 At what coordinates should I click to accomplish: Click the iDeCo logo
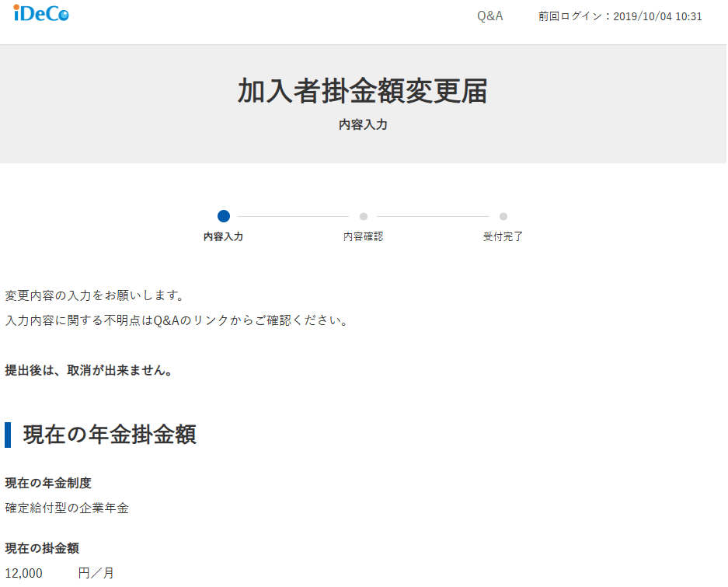pos(41,13)
